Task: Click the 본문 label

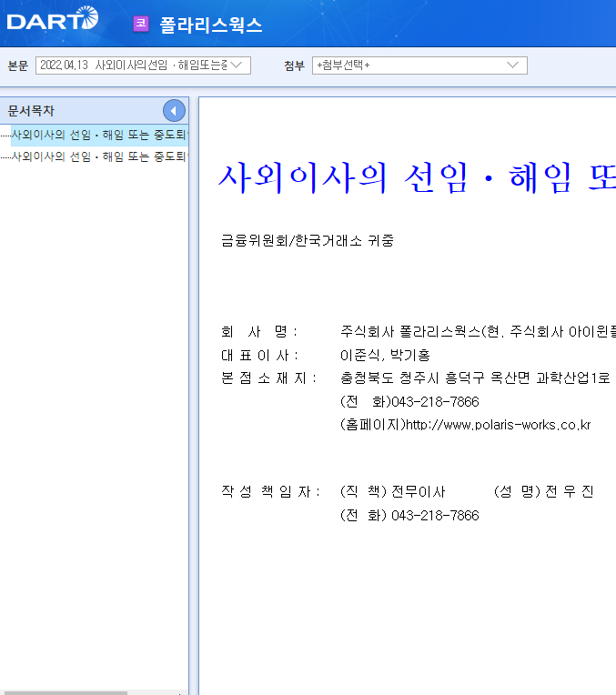Action: pos(17,66)
